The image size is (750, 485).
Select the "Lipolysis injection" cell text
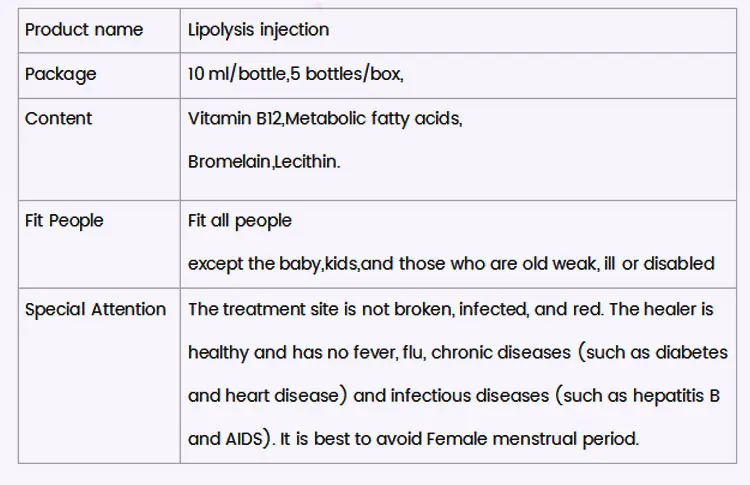(x=258, y=30)
